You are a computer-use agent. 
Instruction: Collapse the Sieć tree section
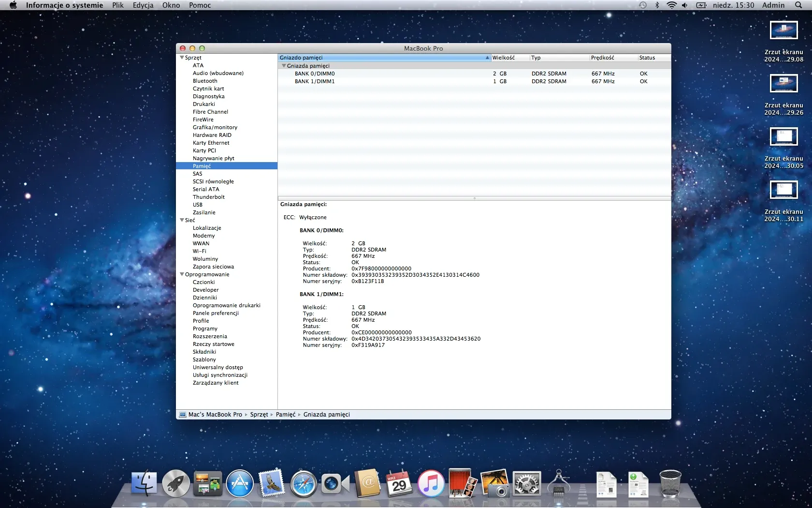[182, 220]
